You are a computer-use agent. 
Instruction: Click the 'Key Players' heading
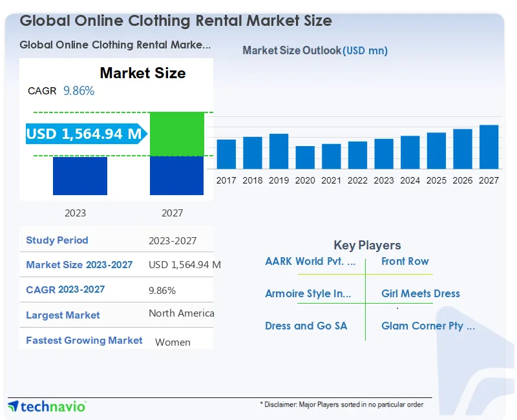(x=367, y=246)
